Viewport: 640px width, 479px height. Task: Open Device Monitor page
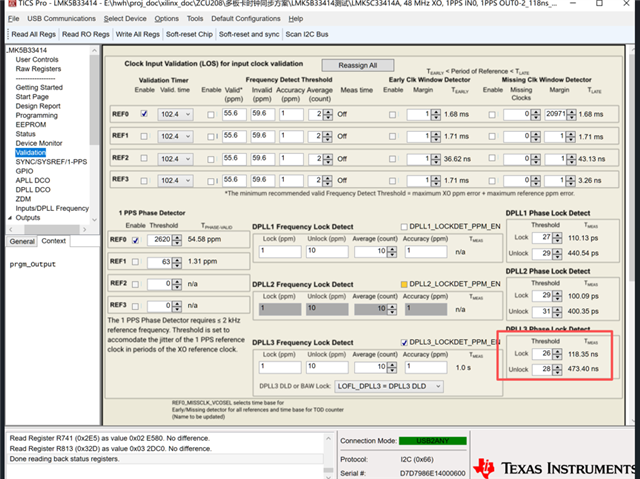coord(39,143)
